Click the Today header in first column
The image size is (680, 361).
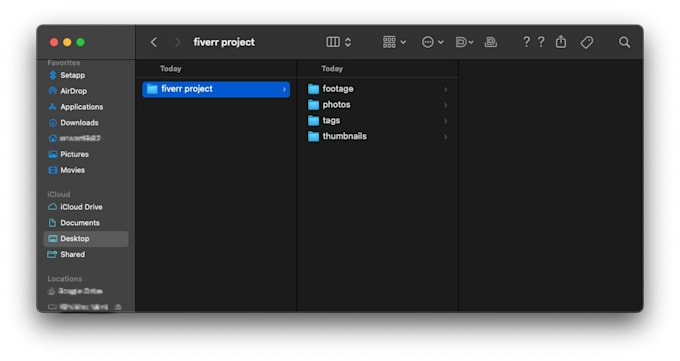pyautogui.click(x=170, y=69)
